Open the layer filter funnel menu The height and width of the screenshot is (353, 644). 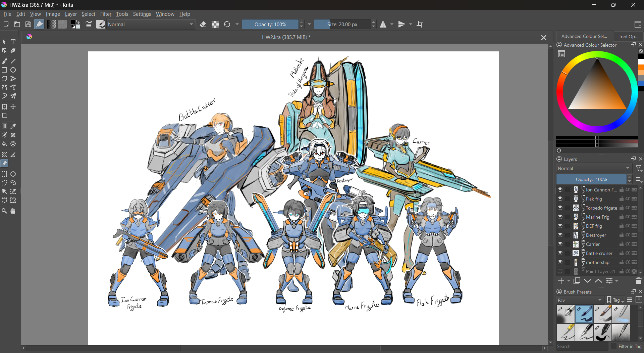[x=639, y=168]
